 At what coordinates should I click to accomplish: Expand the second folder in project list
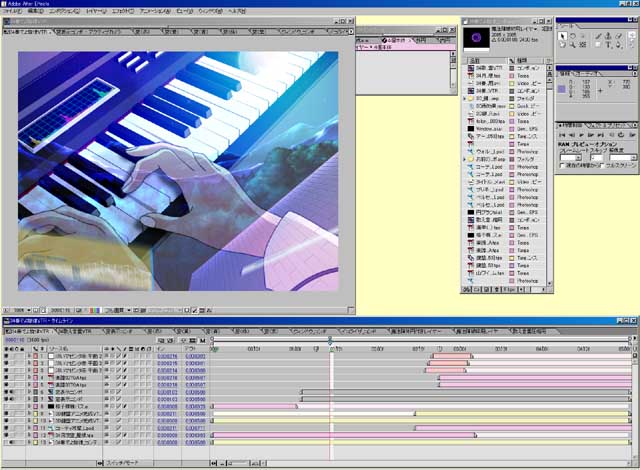[x=464, y=159]
